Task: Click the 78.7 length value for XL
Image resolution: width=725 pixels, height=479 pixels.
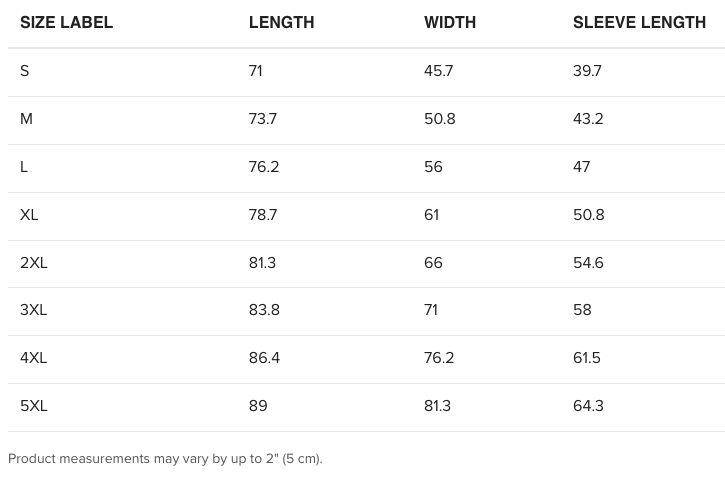Action: coord(263,215)
